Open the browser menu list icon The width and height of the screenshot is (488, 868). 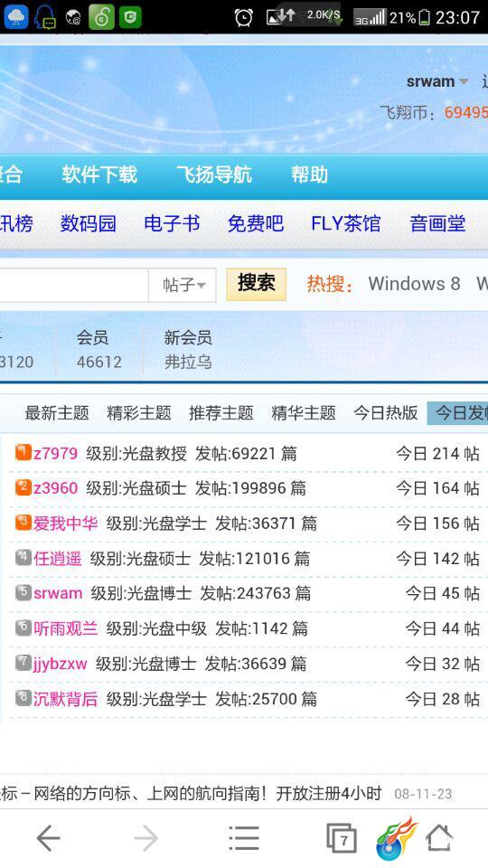coord(244,838)
